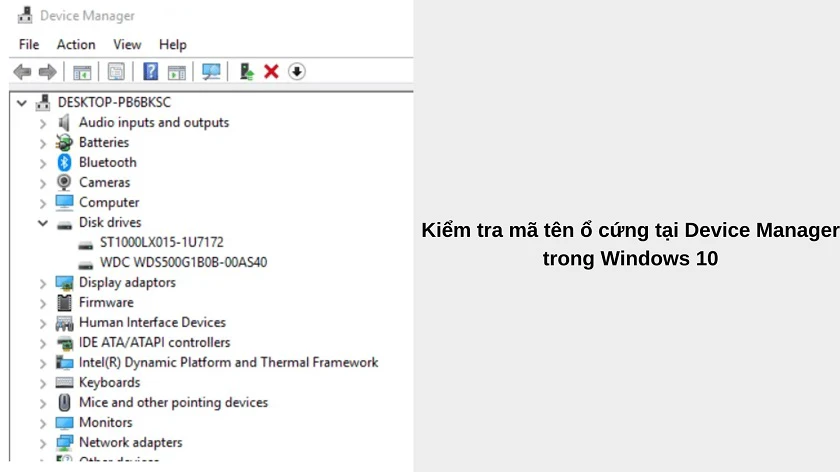Click the Forward arrow toolbar button
Screen dimensions: 840x472
pyautogui.click(x=48, y=72)
